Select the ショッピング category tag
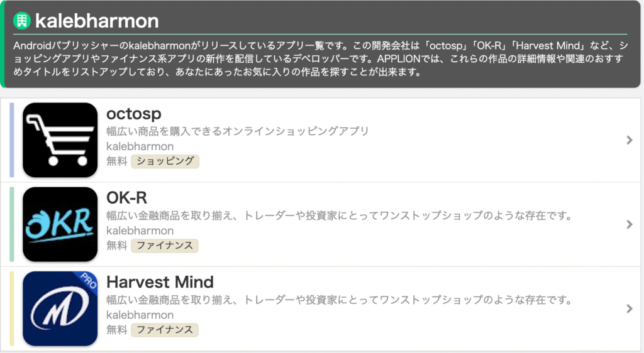The image size is (644, 353). pos(165,161)
